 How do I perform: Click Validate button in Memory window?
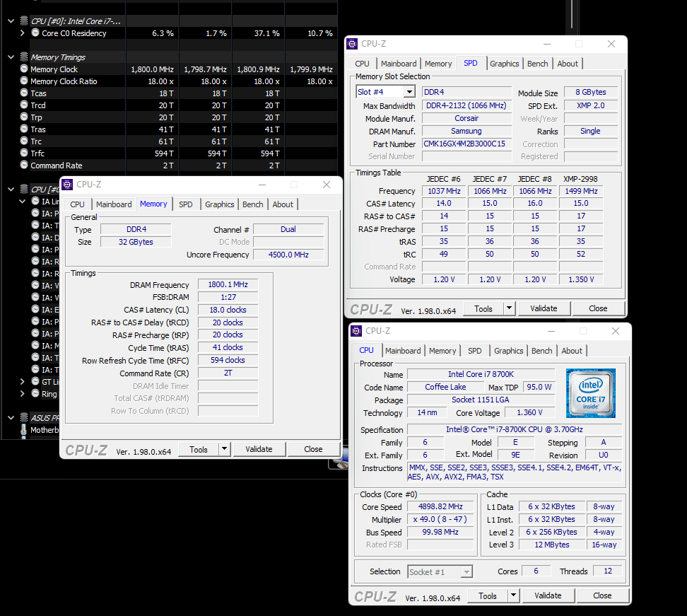(259, 449)
